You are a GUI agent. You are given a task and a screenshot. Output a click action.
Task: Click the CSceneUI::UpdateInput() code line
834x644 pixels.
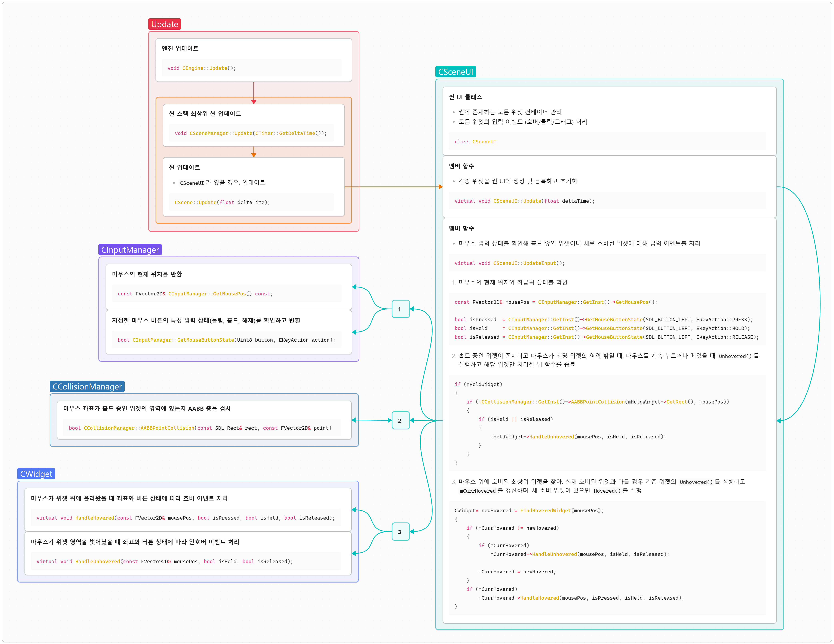point(509,263)
